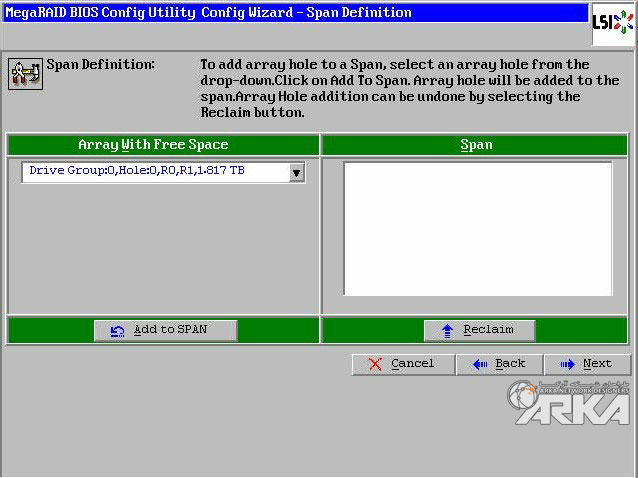Screen dimensions: 638x478
Task: Click the Array With Free Space header
Action: point(163,145)
